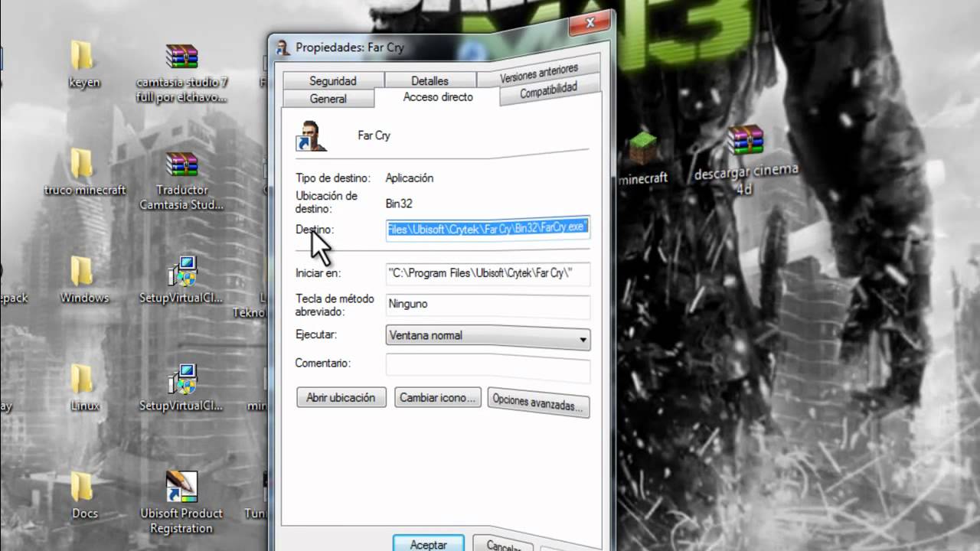The width and height of the screenshot is (980, 551).
Task: Switch to the Seguridad tab
Action: point(333,80)
